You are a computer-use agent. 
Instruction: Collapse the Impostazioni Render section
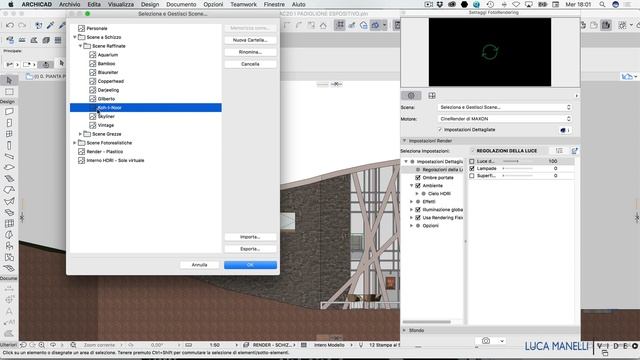click(x=404, y=141)
